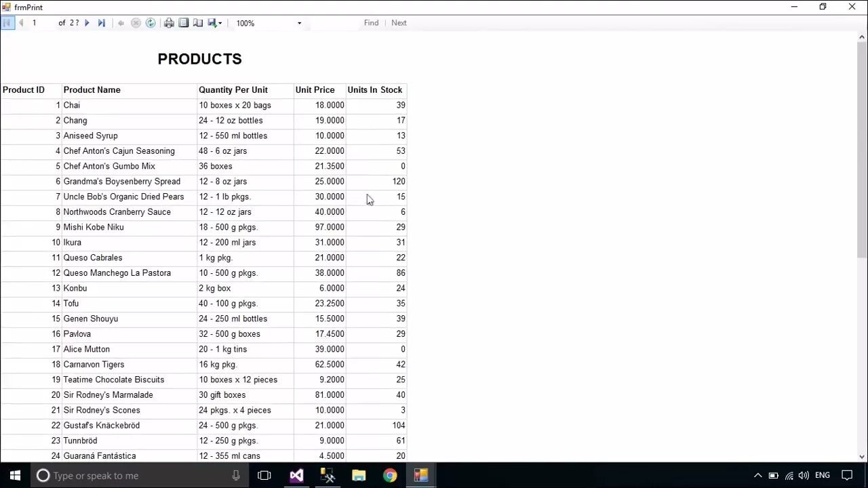Click Sir Rodney's Scones cell
The width and height of the screenshot is (868, 488).
click(129, 410)
